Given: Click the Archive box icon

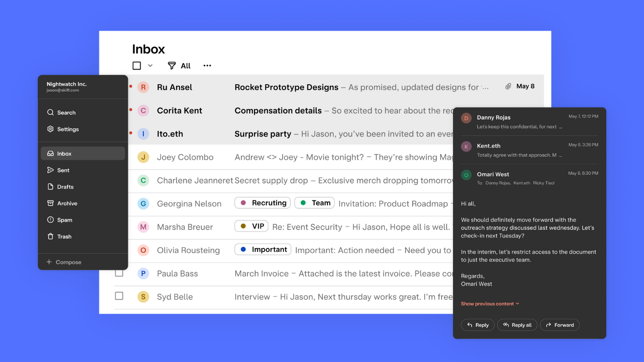Looking at the screenshot, I should tap(50, 203).
